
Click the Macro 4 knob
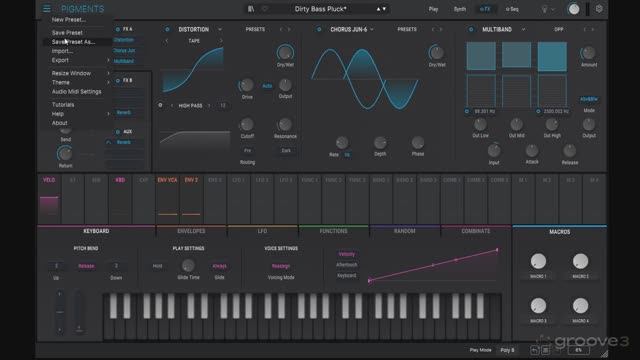pos(580,306)
